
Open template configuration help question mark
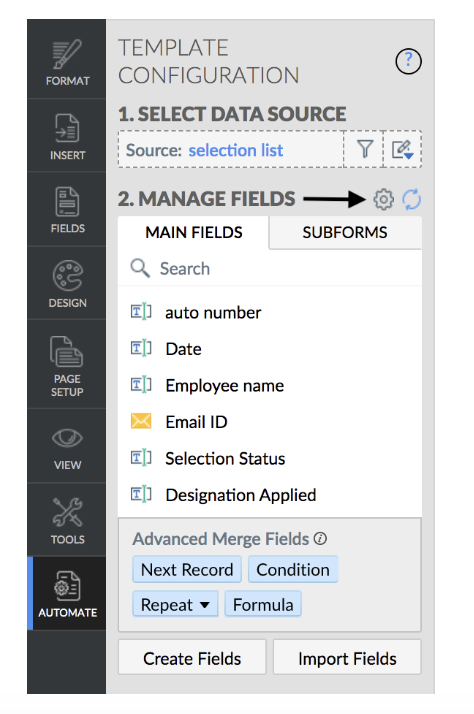coord(408,61)
